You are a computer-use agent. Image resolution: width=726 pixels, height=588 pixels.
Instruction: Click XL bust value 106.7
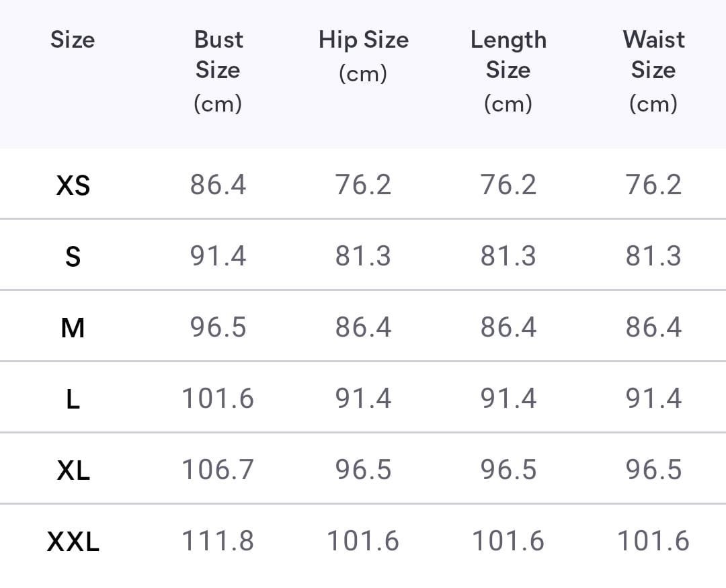click(218, 470)
